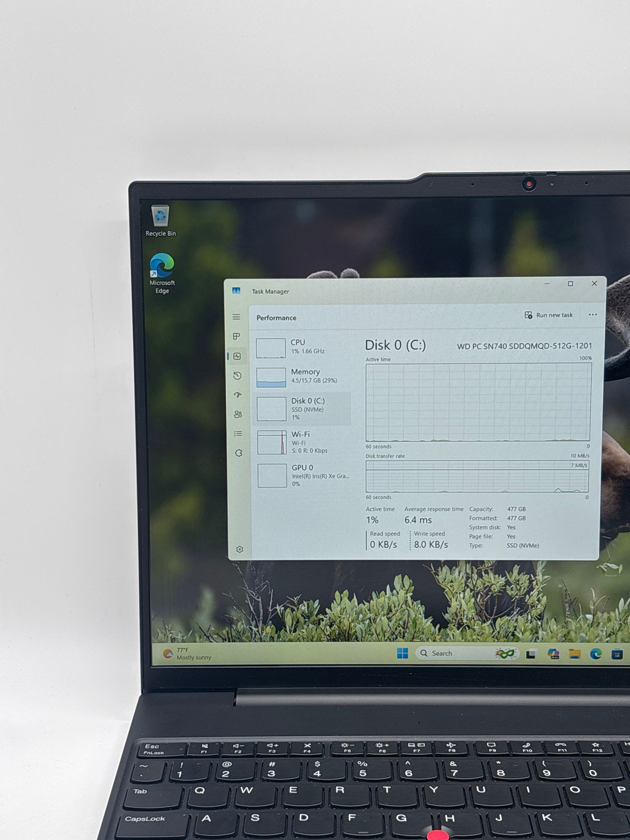Select the Performance page icon in sidebar
This screenshot has width=630, height=840.
237,356
